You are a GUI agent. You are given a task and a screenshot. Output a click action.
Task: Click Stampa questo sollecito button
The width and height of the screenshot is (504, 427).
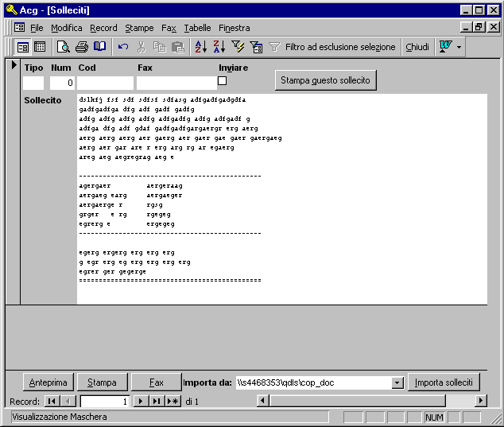pyautogui.click(x=326, y=80)
